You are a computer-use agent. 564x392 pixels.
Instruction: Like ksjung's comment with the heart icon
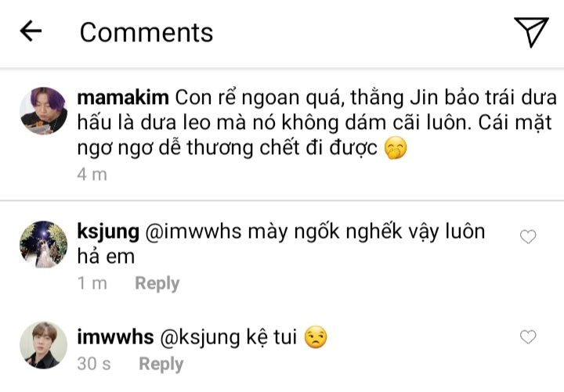(528, 236)
